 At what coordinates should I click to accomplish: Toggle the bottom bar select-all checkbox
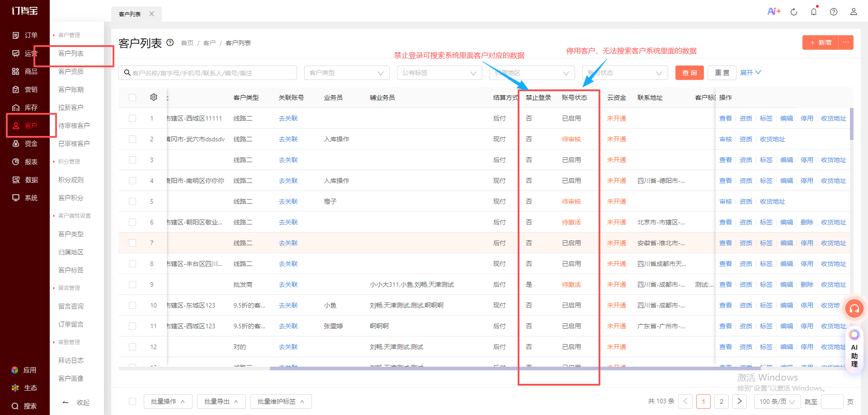tap(132, 401)
